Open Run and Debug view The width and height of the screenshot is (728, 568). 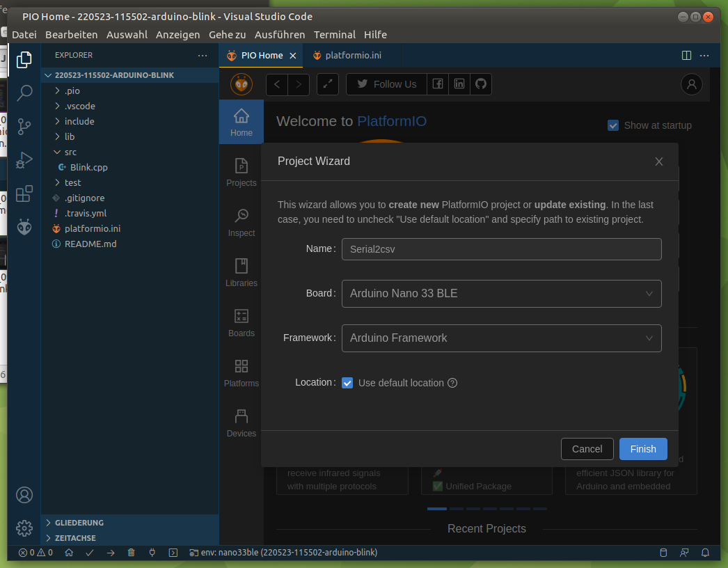point(24,160)
